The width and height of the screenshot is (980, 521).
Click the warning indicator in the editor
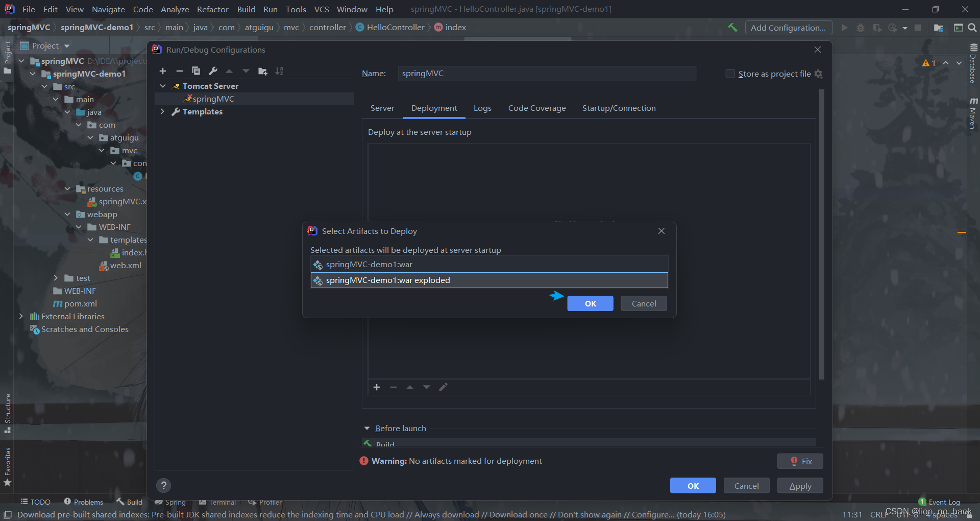pyautogui.click(x=929, y=63)
